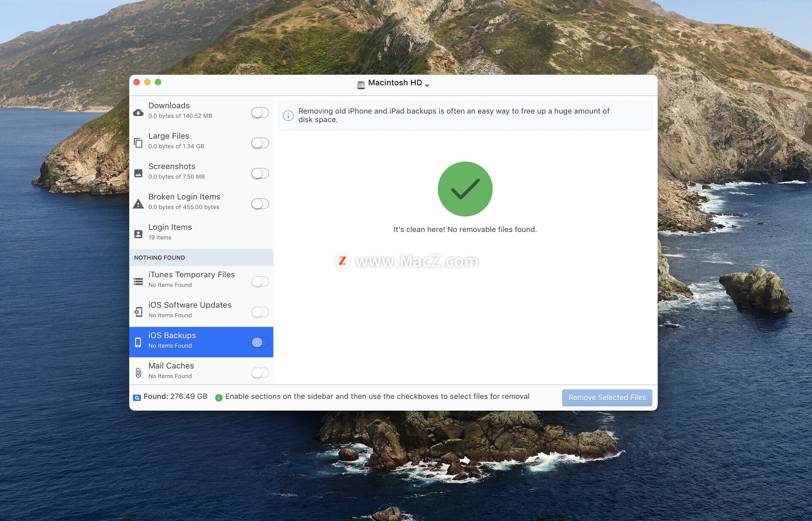812x521 pixels.
Task: Click the iTunes Temporary Files storage icon
Action: 138,281
